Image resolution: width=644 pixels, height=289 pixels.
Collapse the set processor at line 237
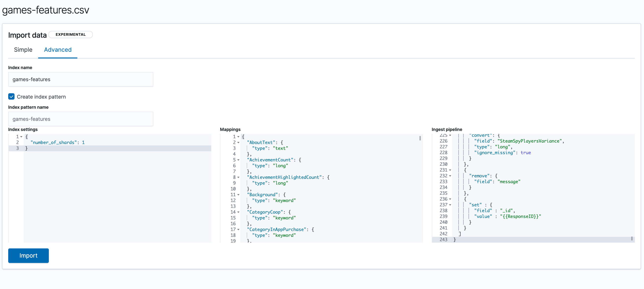tap(450, 205)
